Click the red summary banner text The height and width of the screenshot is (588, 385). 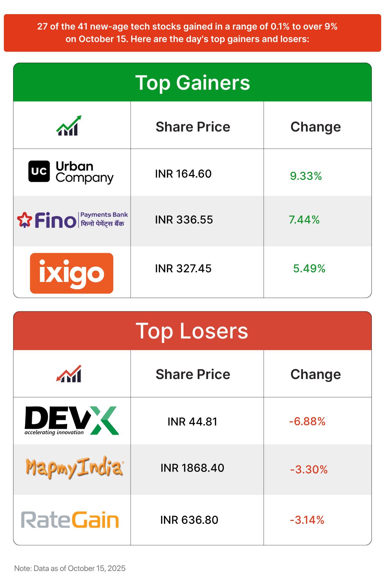(x=187, y=33)
